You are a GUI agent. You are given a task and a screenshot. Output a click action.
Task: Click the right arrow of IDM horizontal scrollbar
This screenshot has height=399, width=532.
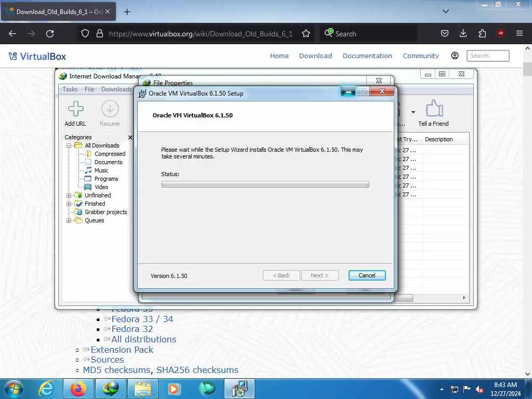click(x=464, y=298)
